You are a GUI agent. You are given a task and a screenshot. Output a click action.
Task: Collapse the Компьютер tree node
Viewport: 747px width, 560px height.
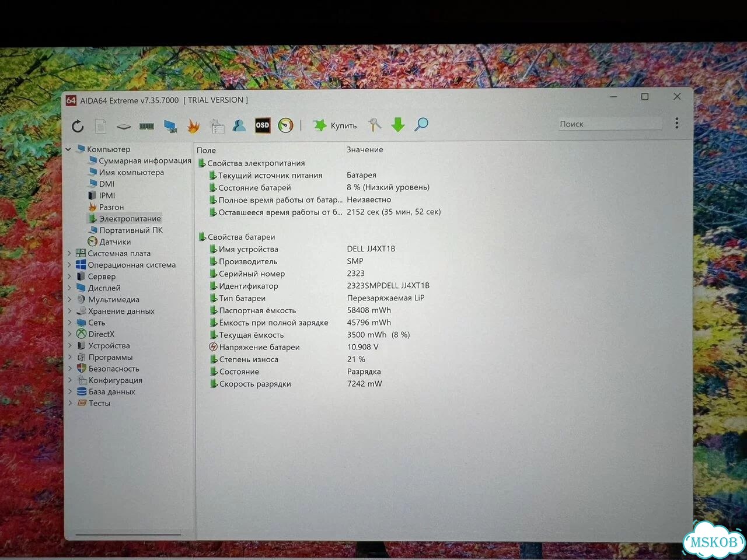(x=68, y=149)
